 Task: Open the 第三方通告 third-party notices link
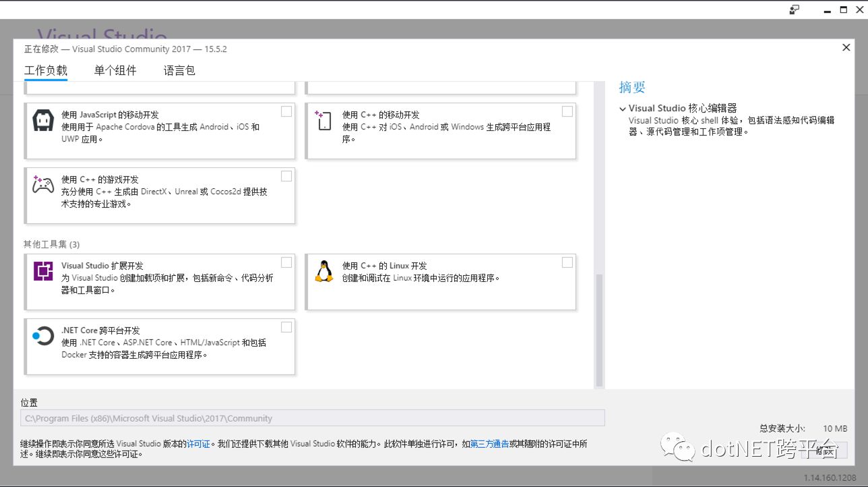490,444
